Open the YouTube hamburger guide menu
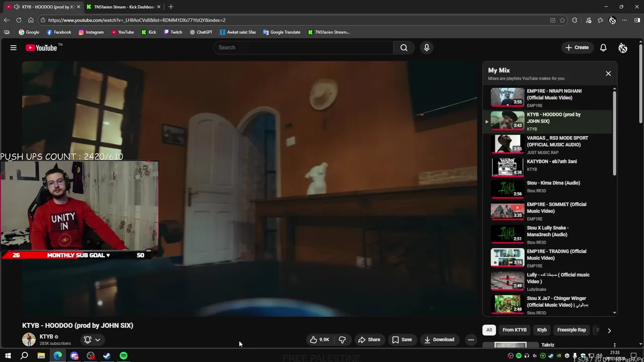 coord(14,48)
